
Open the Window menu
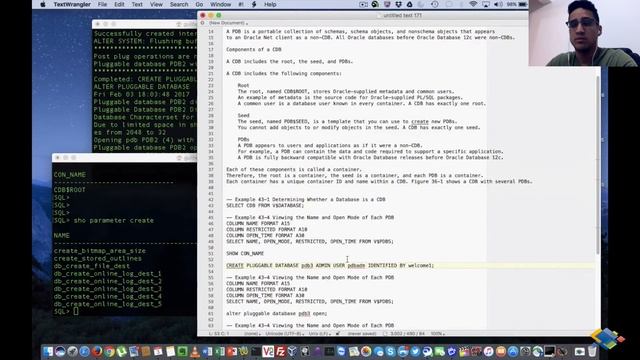(x=220, y=4)
